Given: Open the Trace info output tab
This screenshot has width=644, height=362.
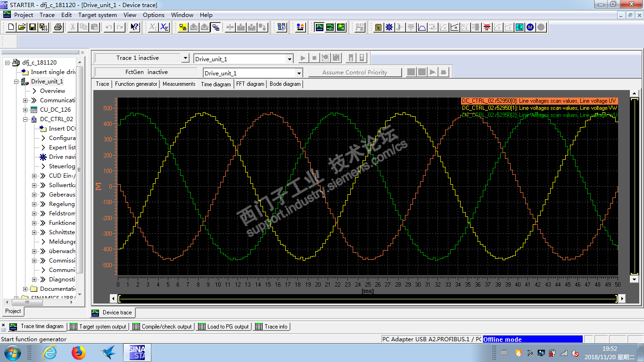Looking at the screenshot, I should pyautogui.click(x=272, y=326).
